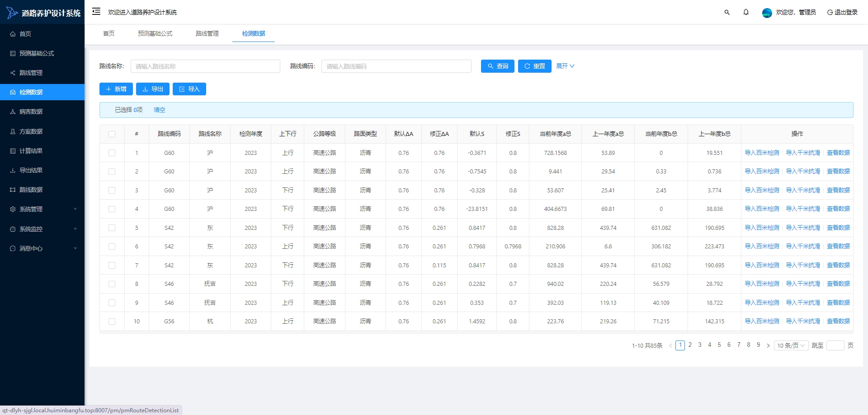Image resolution: width=868 pixels, height=415 pixels.
Task: Click the 病害数据 sidebar icon
Action: [13, 112]
